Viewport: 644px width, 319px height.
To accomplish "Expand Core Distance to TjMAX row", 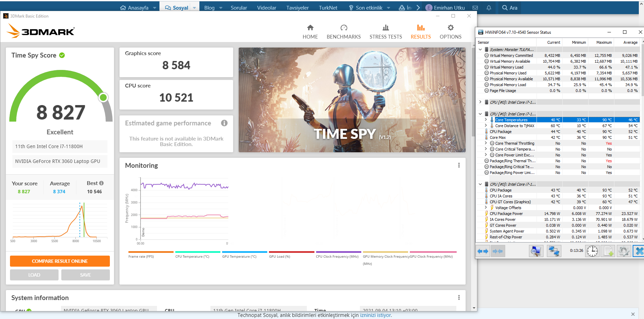I will pyautogui.click(x=486, y=126).
